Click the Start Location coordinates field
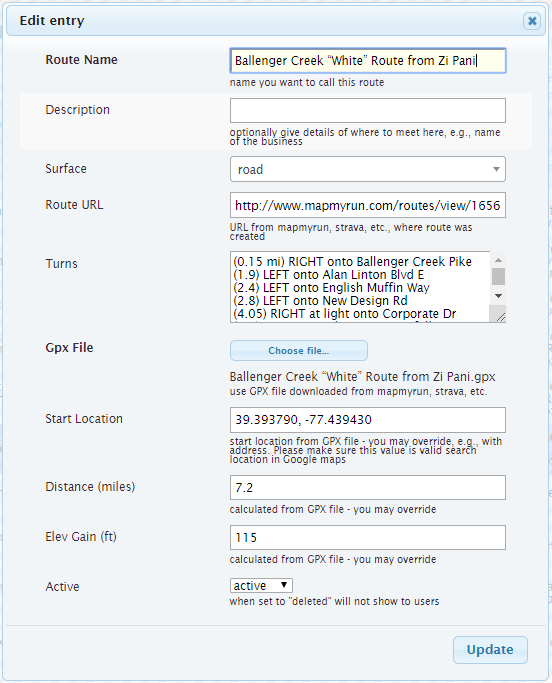The image size is (552, 683). coord(368,420)
